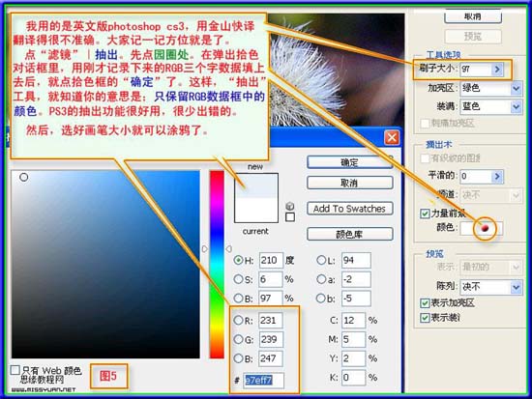Click the hex color code field
Screen dimensions: 532x399
tap(263, 381)
